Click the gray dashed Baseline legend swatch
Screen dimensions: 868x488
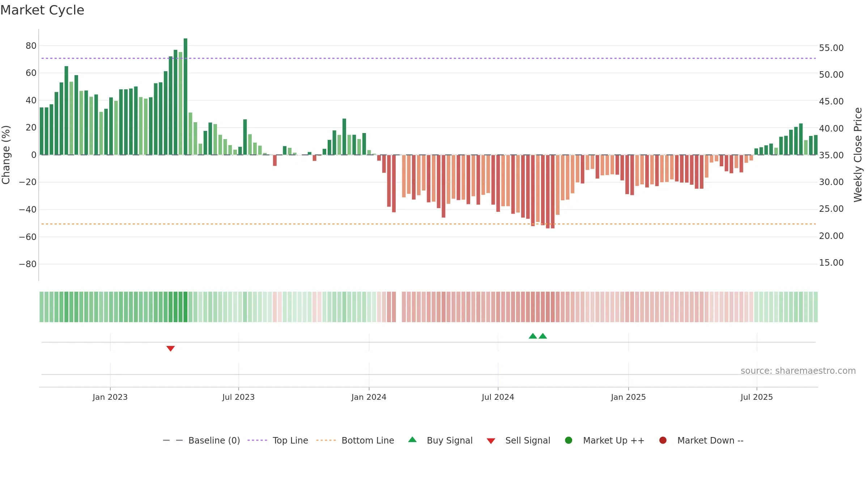point(173,440)
